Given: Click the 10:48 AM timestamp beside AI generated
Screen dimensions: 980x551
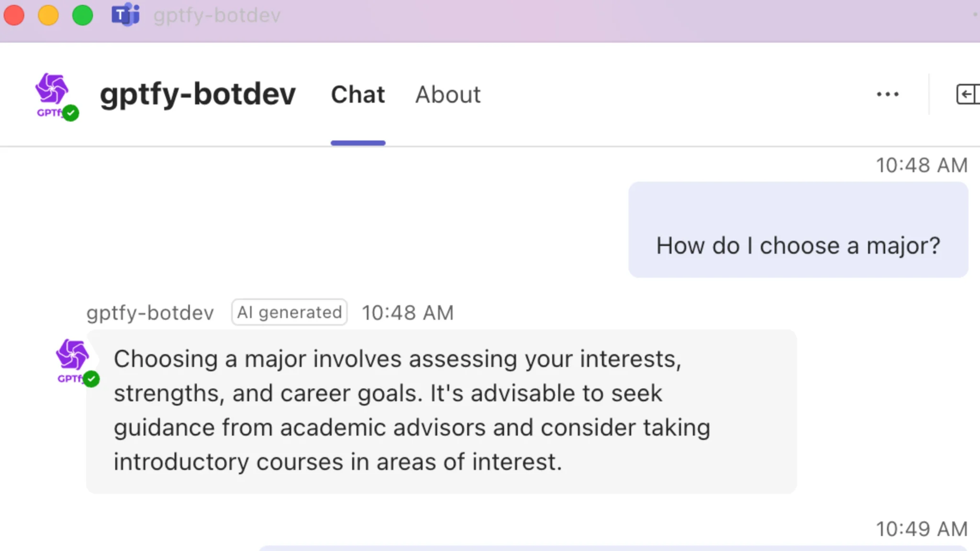Looking at the screenshot, I should point(408,313).
